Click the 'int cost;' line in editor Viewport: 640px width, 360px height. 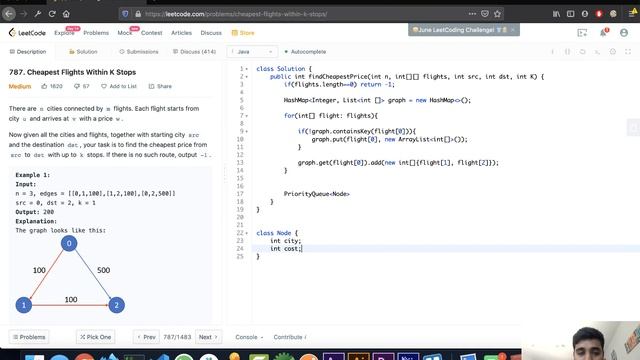[285, 249]
